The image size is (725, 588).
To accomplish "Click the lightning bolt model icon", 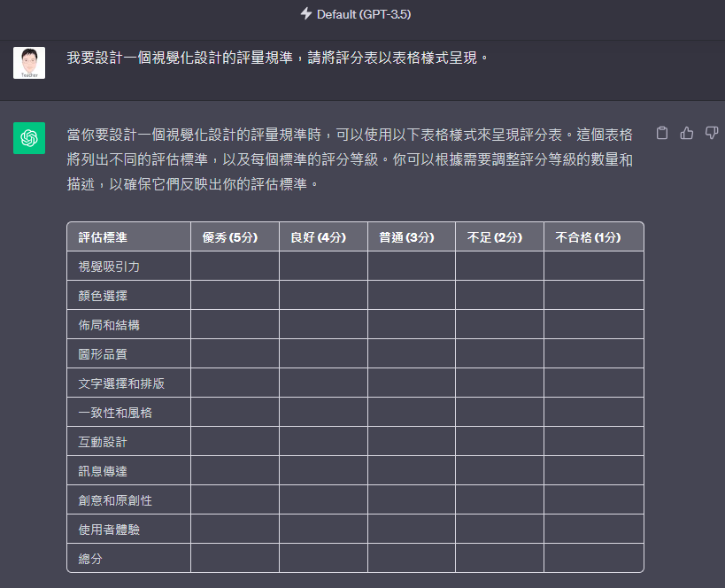I will pos(306,13).
